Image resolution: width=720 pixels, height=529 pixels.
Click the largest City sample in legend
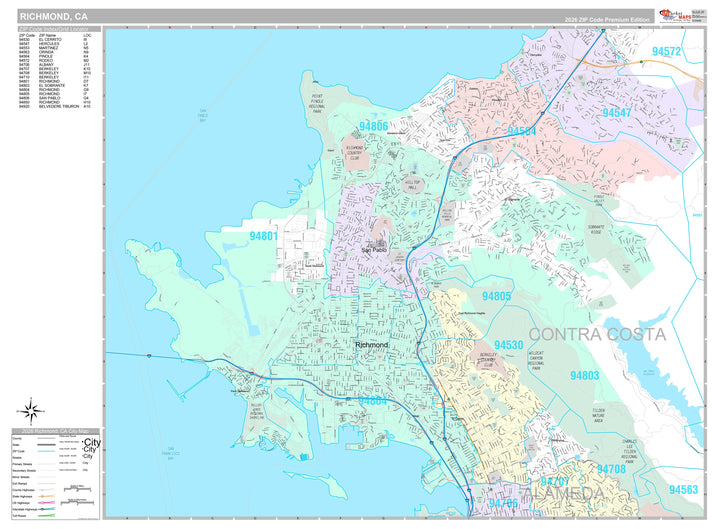tap(91, 443)
